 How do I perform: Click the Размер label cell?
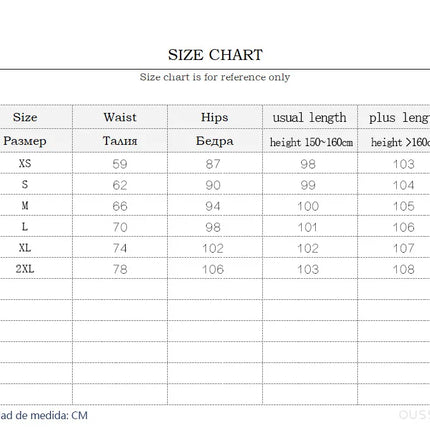(x=25, y=141)
